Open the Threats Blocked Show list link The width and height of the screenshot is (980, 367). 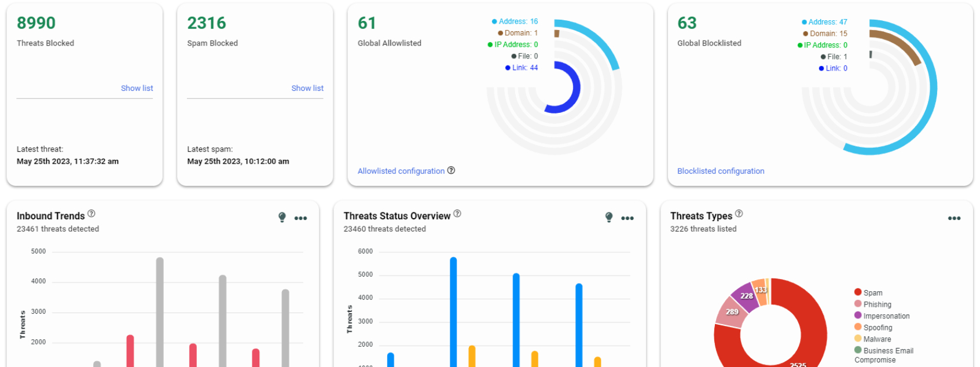coord(137,88)
